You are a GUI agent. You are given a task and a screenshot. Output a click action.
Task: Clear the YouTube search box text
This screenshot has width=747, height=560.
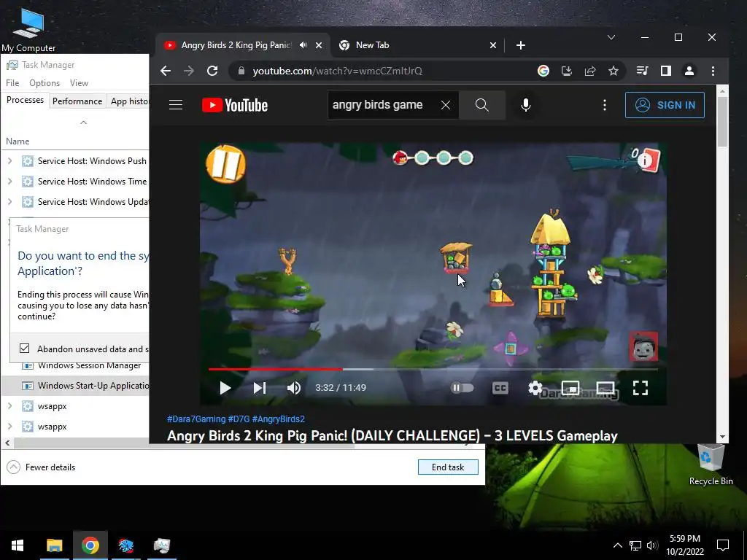[x=446, y=105]
